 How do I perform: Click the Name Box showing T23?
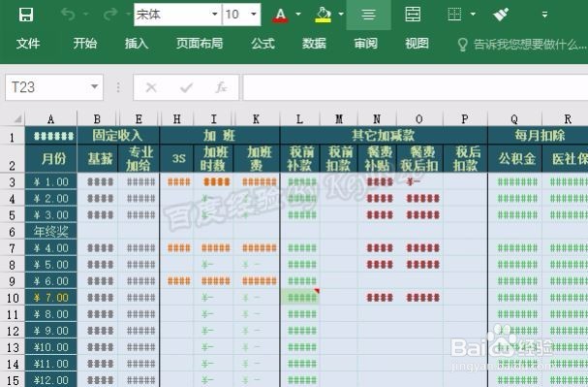pos(54,87)
